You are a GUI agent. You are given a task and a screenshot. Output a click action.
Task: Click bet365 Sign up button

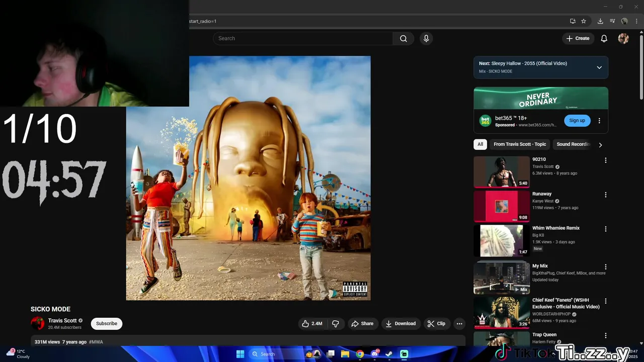577,121
